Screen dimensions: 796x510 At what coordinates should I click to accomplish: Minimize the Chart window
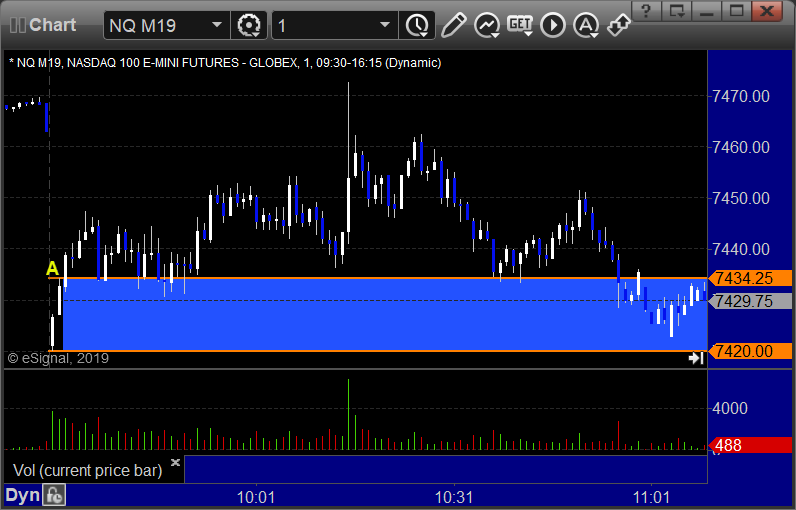[x=707, y=11]
